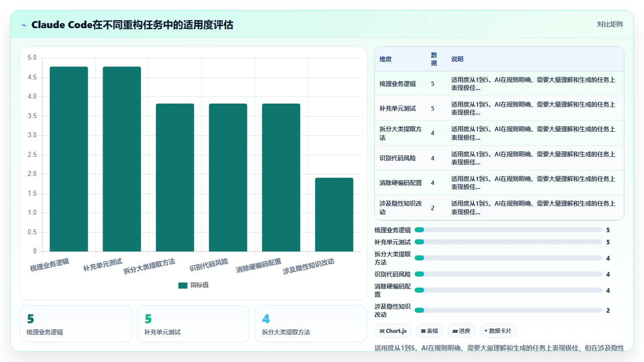Click the 涉及隐性知识改动 bar in the chart
This screenshot has width=644, height=362.
tap(334, 215)
